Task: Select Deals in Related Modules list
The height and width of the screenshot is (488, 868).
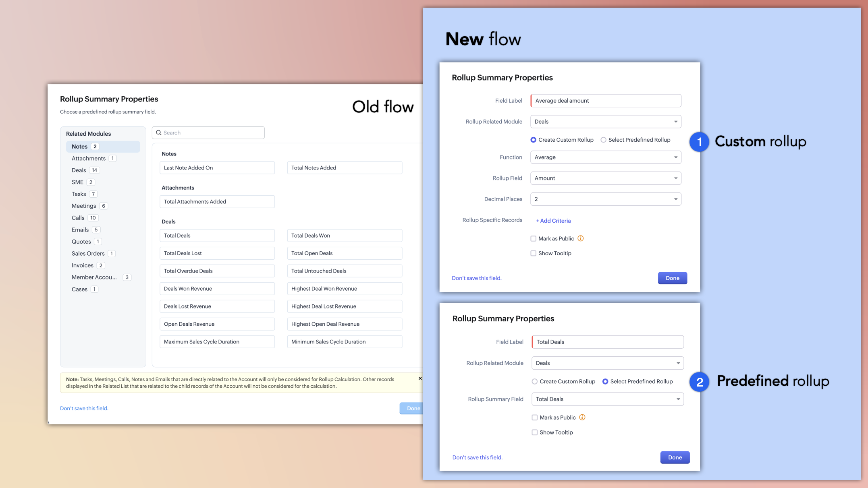Action: 79,170
